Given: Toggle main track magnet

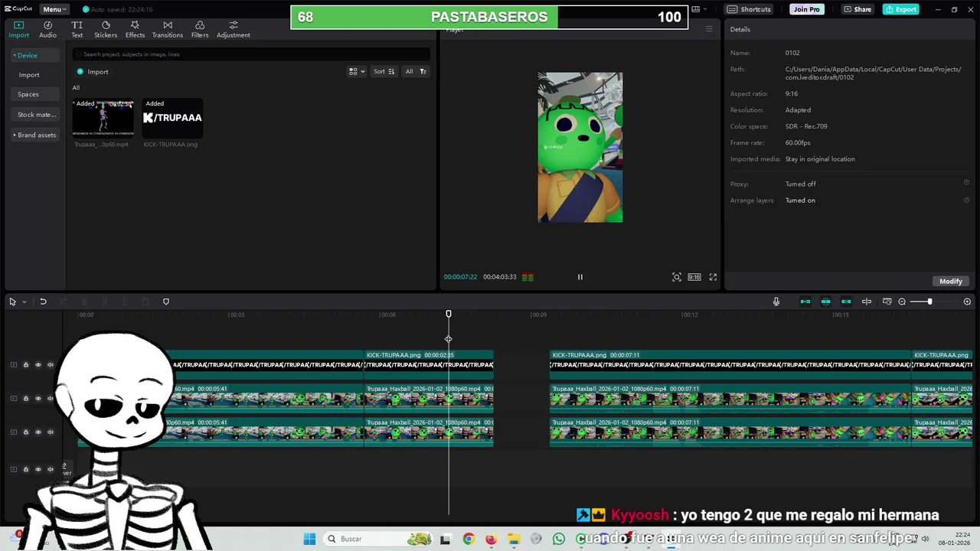Looking at the screenshot, I should (x=805, y=302).
